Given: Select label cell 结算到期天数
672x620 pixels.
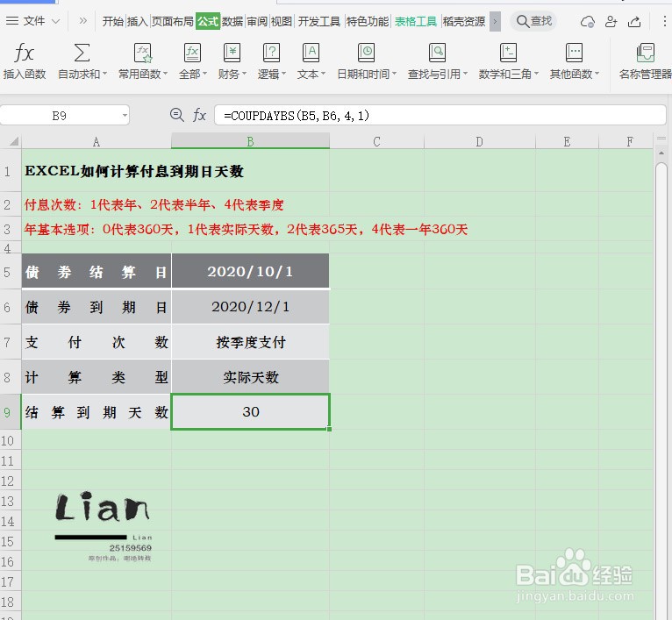Looking at the screenshot, I should 97,412.
